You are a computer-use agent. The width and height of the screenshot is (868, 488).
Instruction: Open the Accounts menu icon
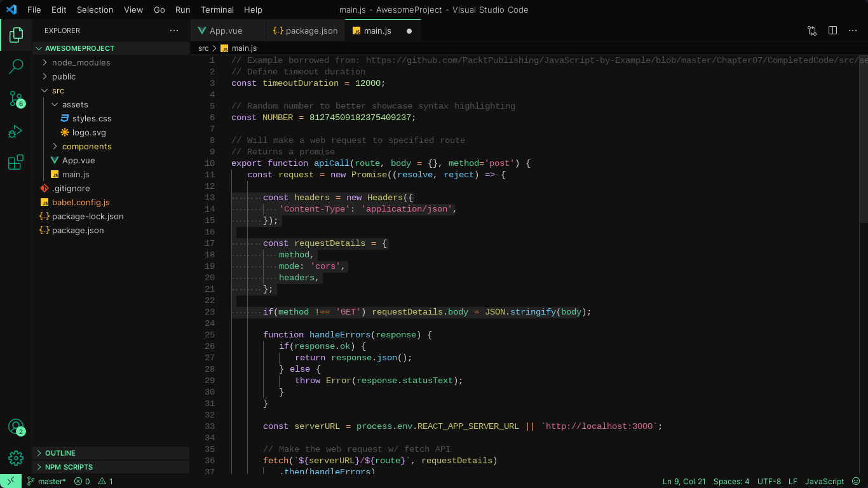coord(16,427)
